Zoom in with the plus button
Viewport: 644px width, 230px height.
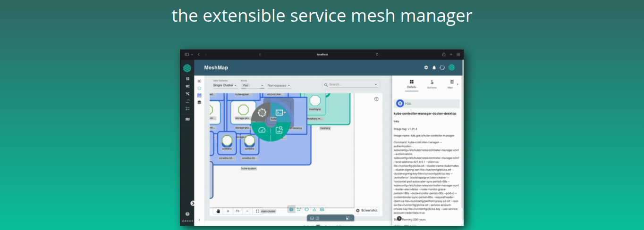228,211
